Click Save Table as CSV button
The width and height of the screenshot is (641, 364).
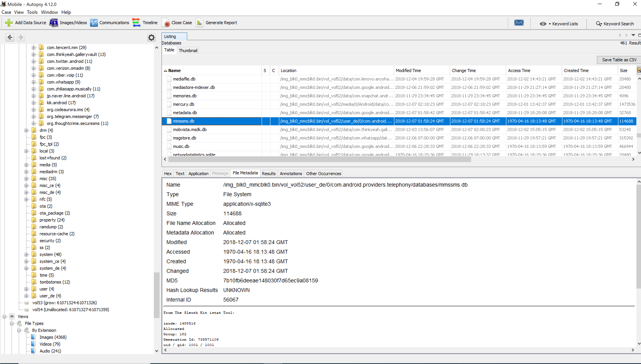click(x=619, y=60)
